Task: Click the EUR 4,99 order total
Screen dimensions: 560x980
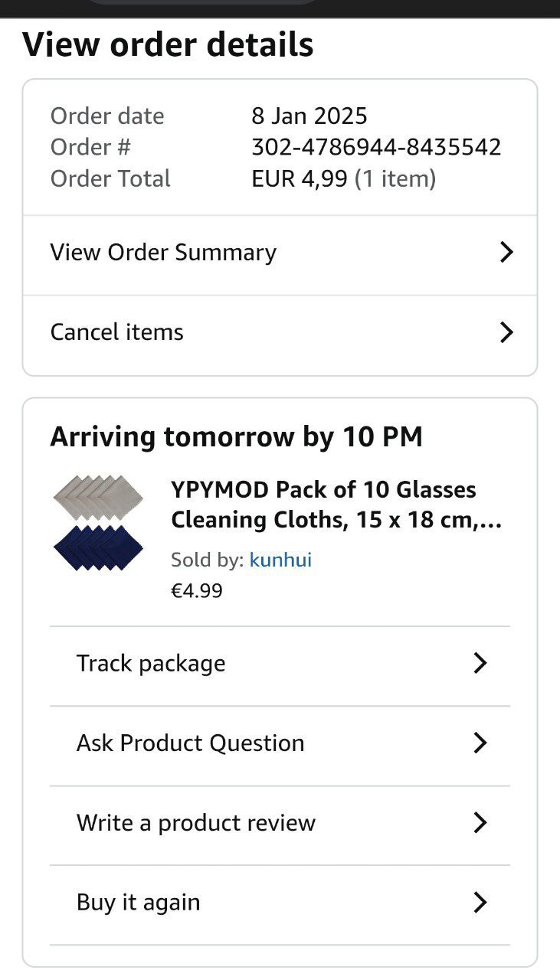Action: (x=300, y=179)
